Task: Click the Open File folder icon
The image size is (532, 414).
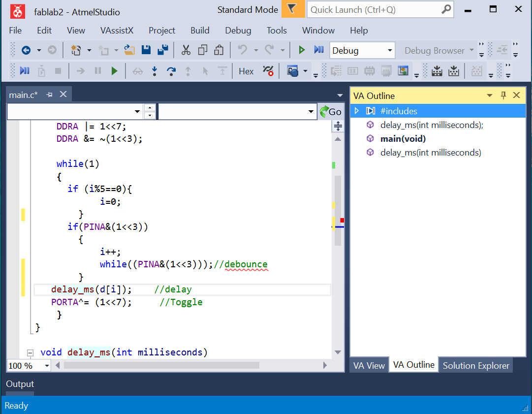Action: point(129,50)
